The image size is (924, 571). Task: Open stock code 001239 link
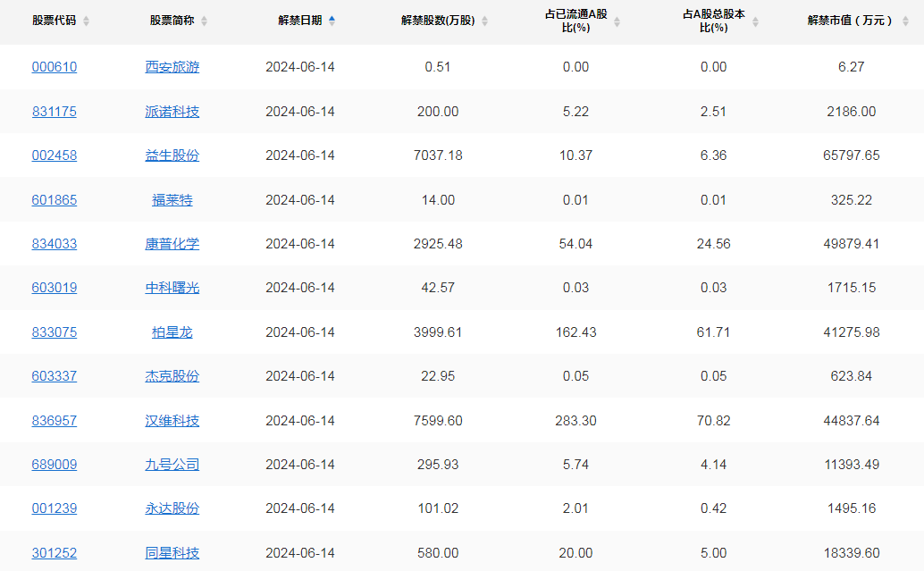coord(55,508)
